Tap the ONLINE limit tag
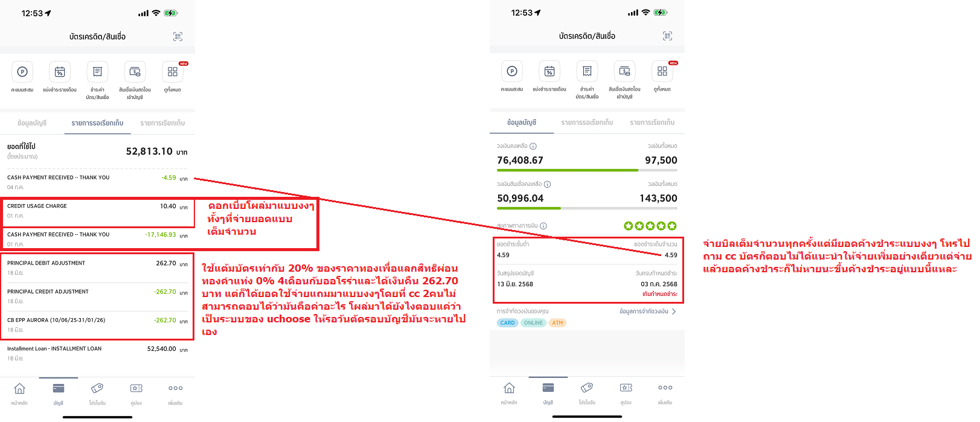 coord(533,323)
